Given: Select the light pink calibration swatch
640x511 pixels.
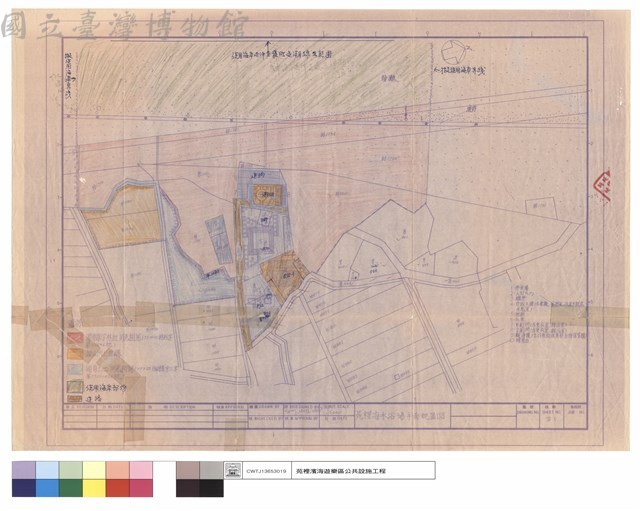Looking at the screenshot, I should pos(141,471).
